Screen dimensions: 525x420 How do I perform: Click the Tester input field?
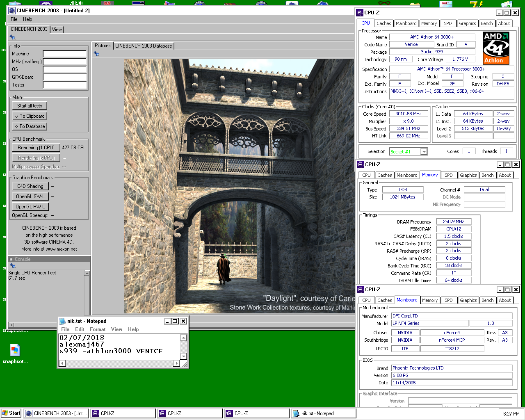click(x=65, y=85)
